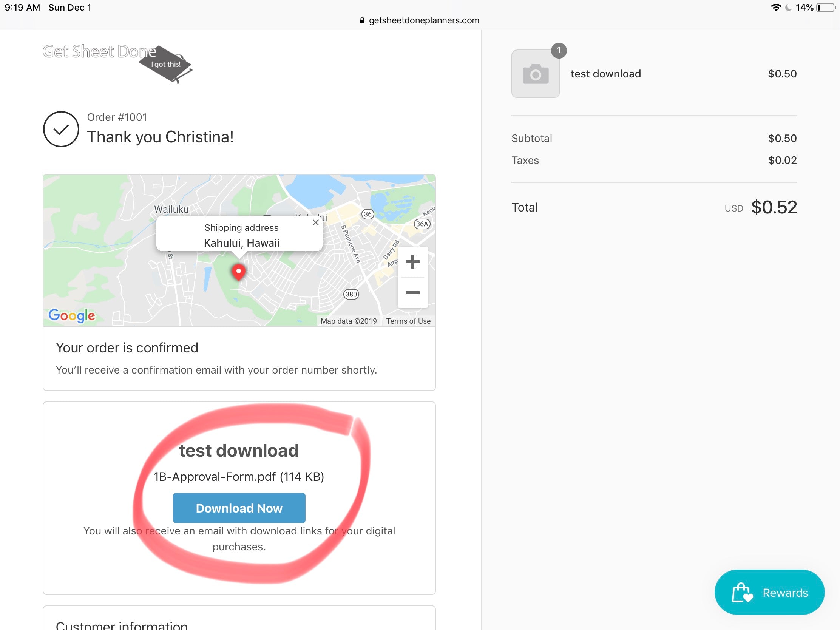Tap the Wi-Fi status icon
Viewport: 840px width, 630px height.
click(775, 8)
